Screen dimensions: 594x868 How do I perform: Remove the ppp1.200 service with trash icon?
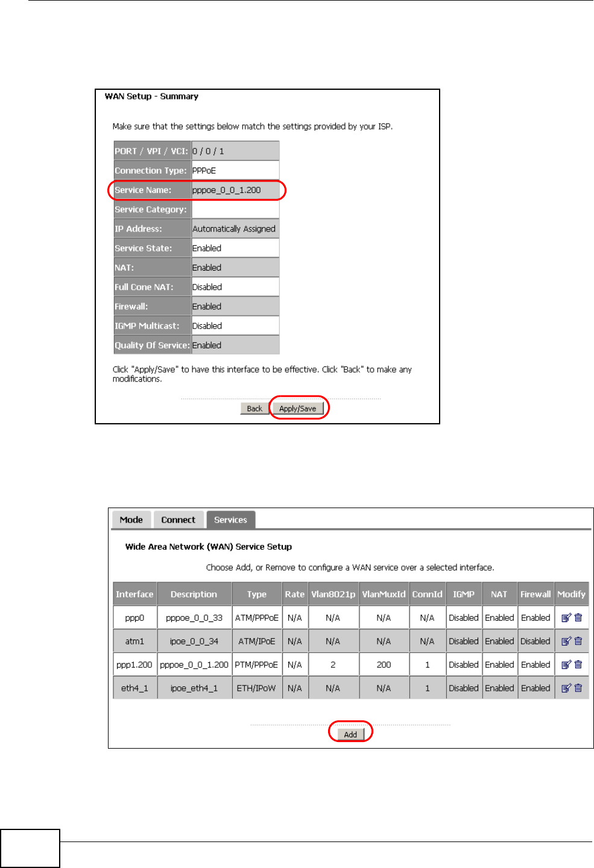[x=578, y=665]
